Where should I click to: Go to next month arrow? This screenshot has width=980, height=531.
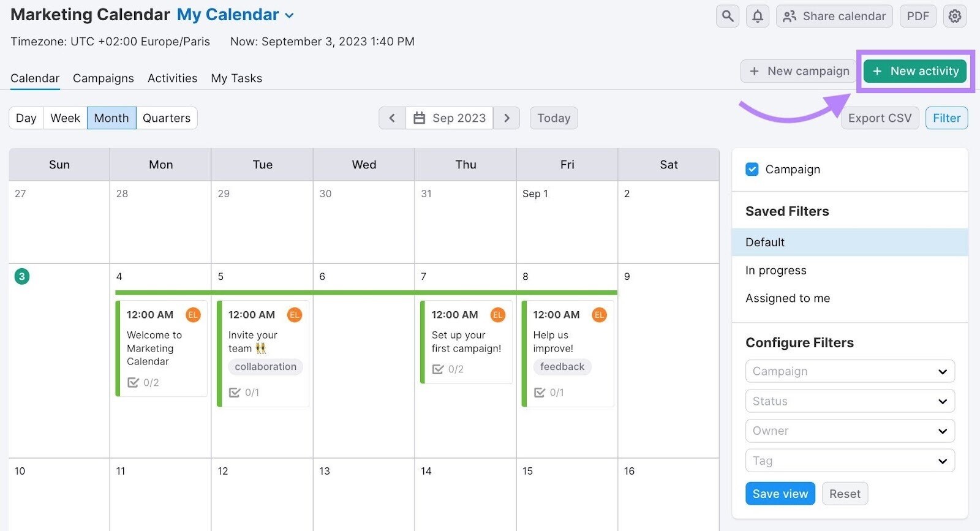[507, 118]
